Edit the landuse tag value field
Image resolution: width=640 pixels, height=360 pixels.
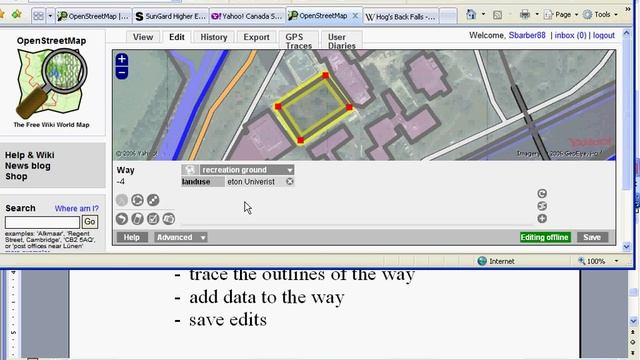(254, 182)
